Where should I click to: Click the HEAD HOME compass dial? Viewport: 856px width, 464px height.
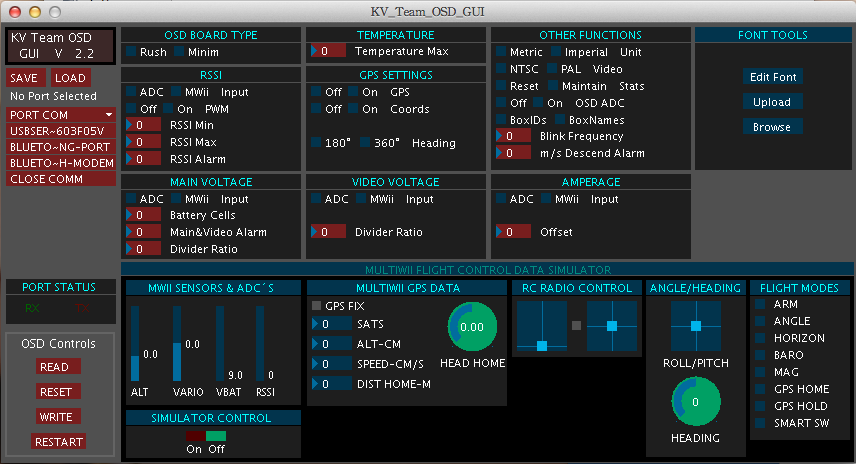471,327
